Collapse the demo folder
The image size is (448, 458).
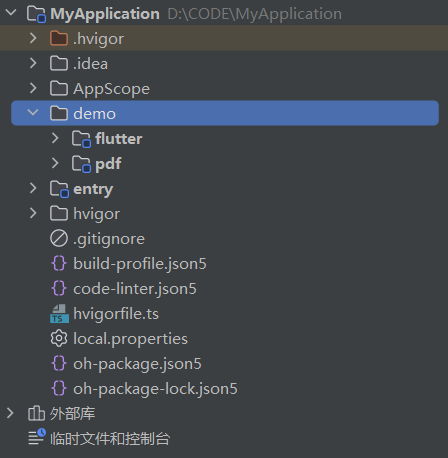[33, 113]
